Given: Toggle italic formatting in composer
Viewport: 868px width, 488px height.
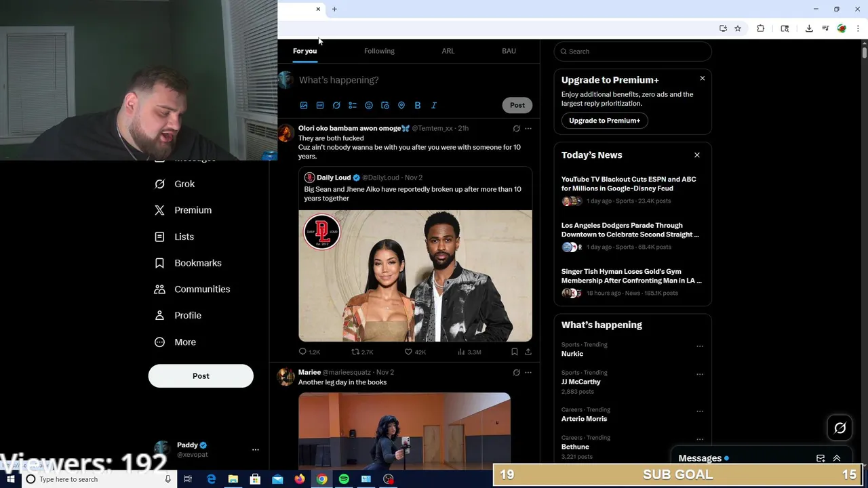Looking at the screenshot, I should pyautogui.click(x=434, y=105).
